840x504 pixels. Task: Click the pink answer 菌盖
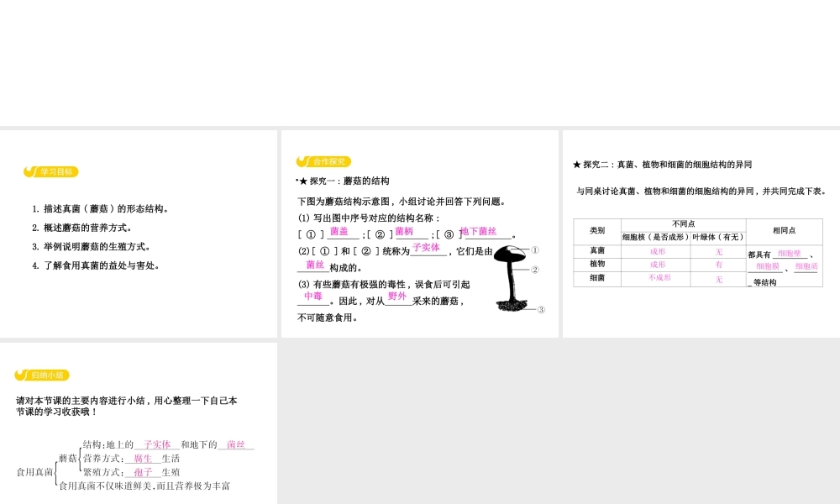[x=339, y=231]
